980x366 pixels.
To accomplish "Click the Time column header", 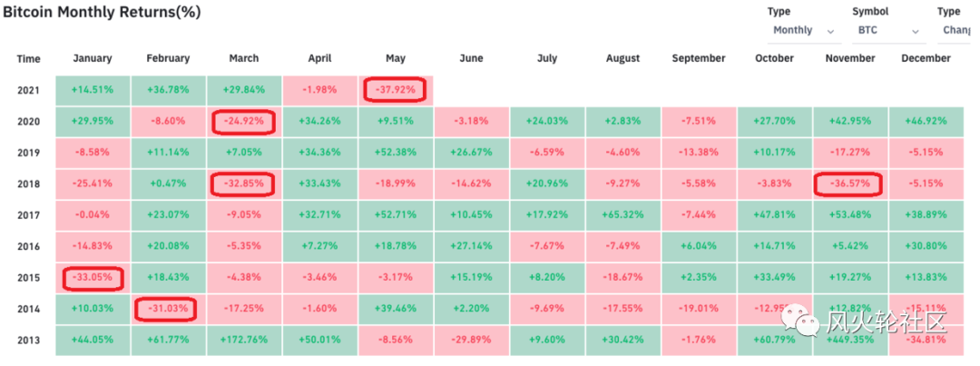I will (28, 59).
